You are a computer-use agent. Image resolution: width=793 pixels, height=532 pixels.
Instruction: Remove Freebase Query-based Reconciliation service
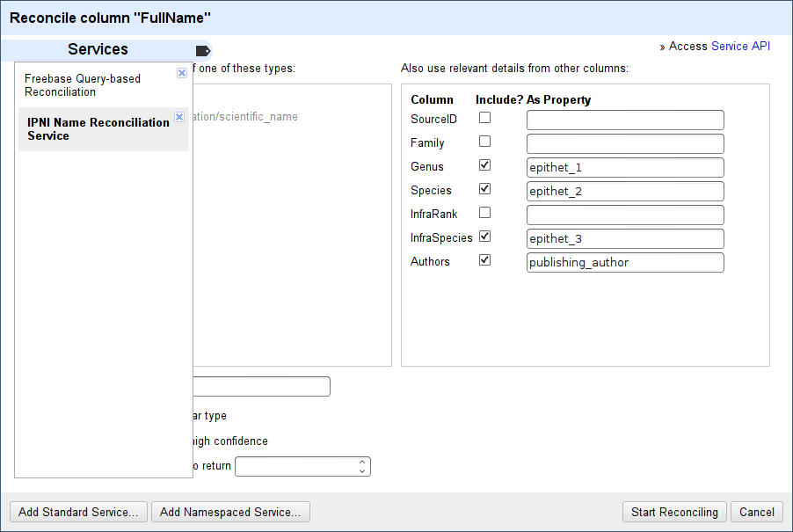click(182, 73)
